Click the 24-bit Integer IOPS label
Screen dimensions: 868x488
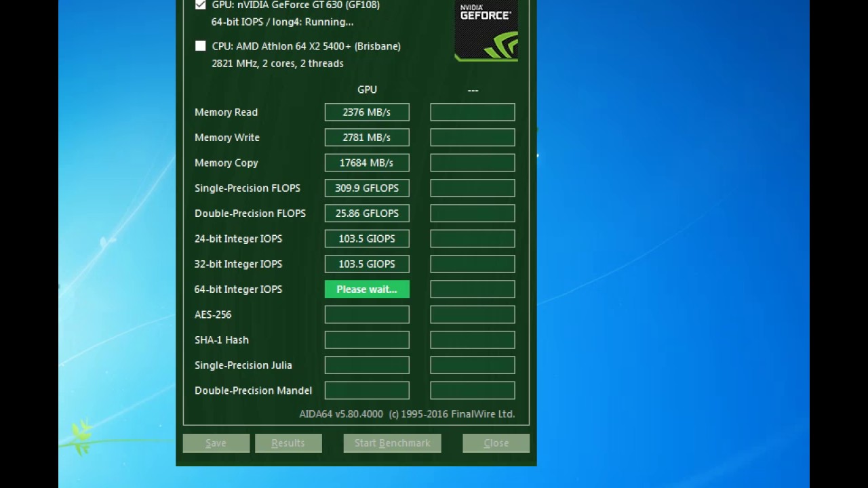pyautogui.click(x=238, y=239)
